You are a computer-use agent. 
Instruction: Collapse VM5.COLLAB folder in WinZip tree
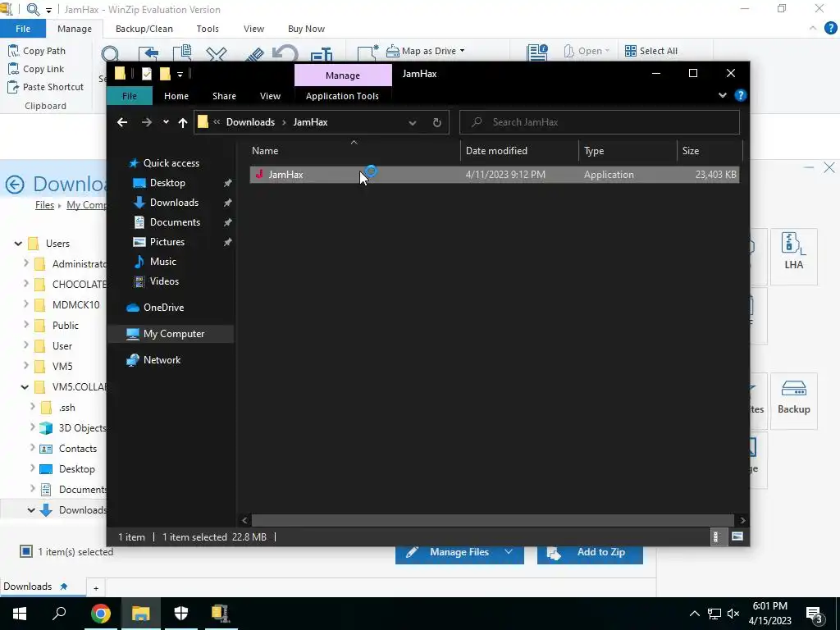point(25,387)
